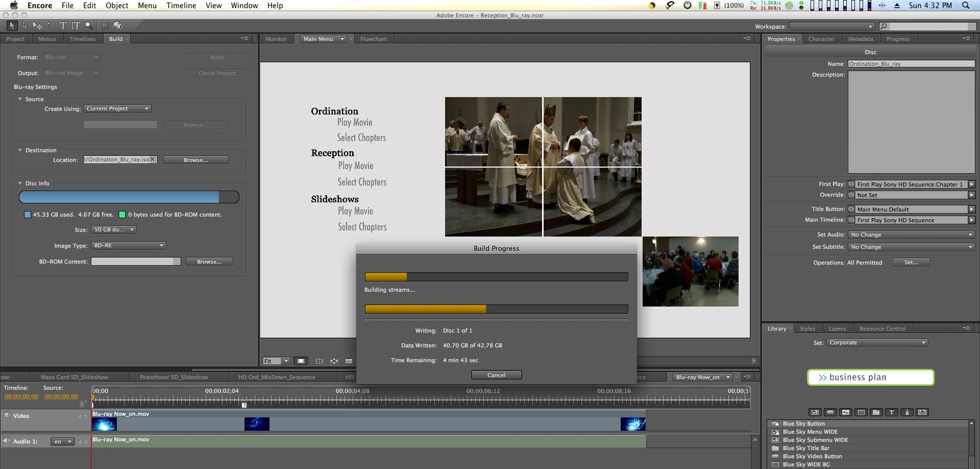Open the Image Type BD-RE dropdown

pyautogui.click(x=128, y=246)
